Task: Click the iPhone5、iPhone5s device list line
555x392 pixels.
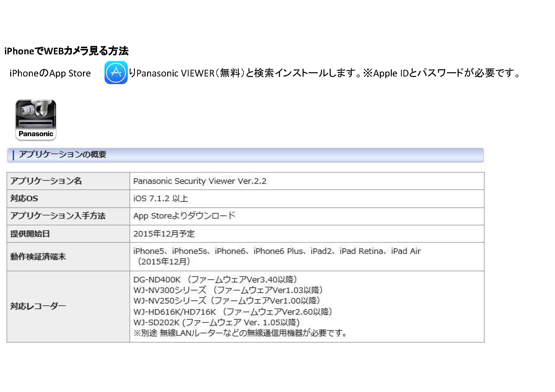Action: click(277, 251)
